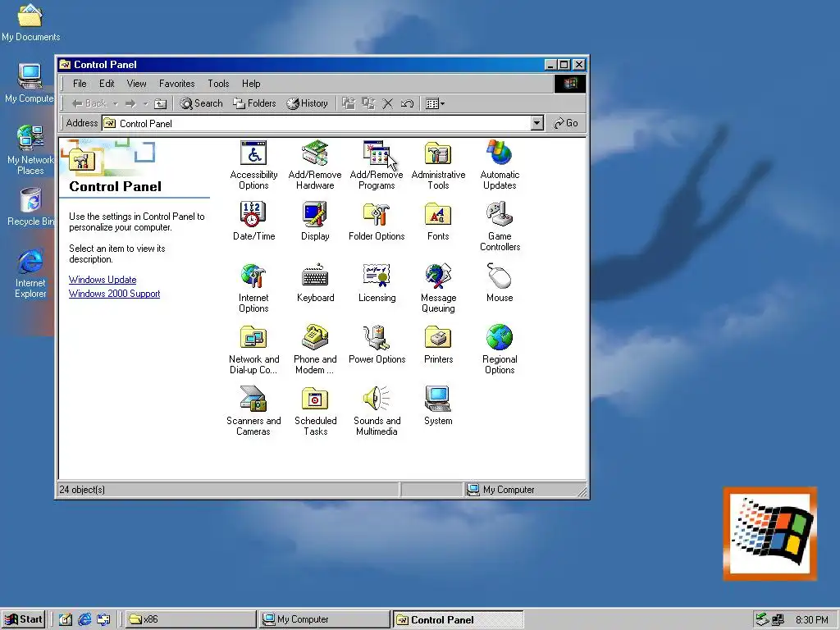Launch Internet Explorer from Quick Launch
This screenshot has width=840, height=630.
pos(84,619)
